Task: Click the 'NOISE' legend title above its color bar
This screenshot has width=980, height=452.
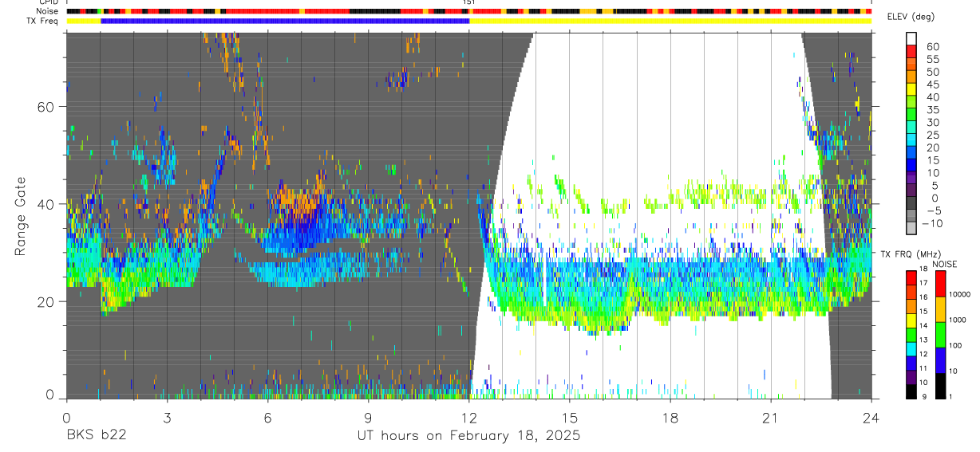Action: pyautogui.click(x=944, y=264)
